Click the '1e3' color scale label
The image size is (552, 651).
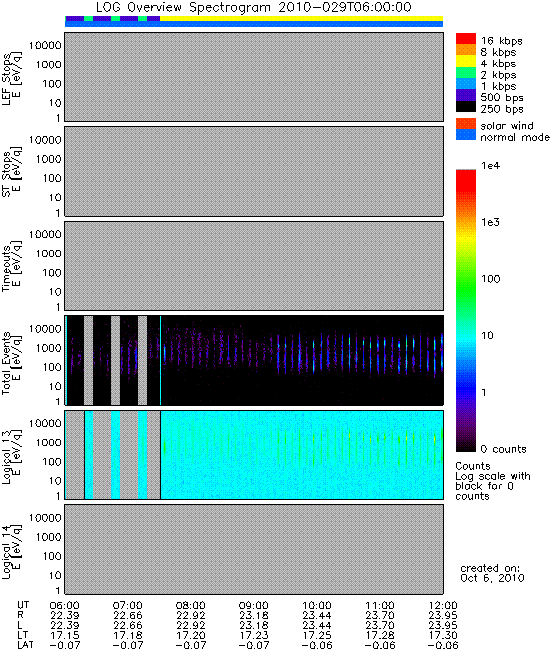coord(491,222)
